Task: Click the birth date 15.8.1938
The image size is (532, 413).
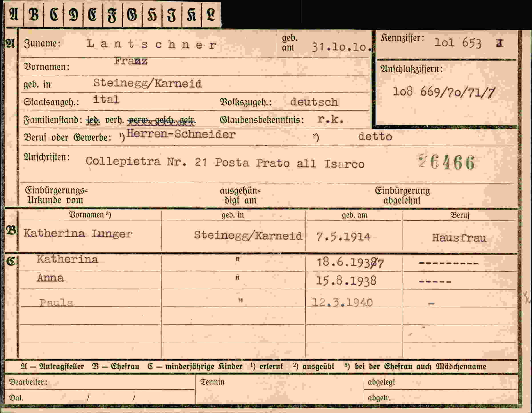Action: click(x=346, y=281)
